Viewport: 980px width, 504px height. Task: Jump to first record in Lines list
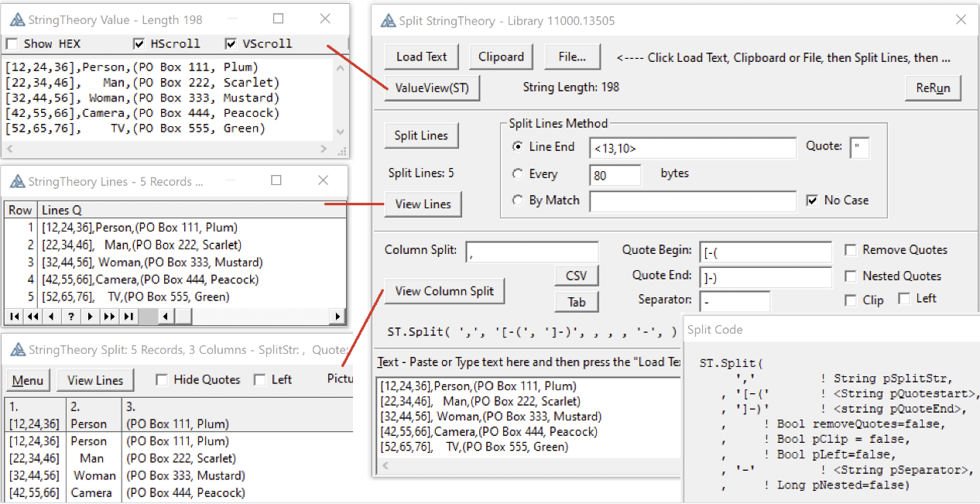tap(14, 316)
